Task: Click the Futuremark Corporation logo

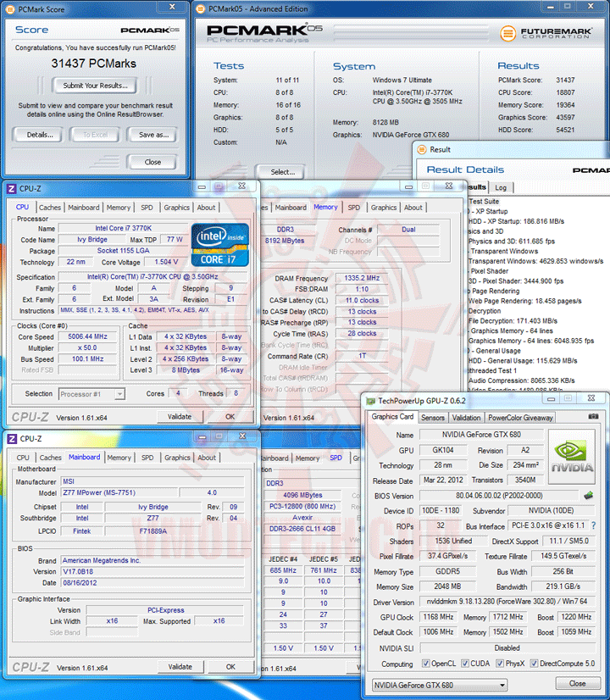Action: tap(546, 33)
